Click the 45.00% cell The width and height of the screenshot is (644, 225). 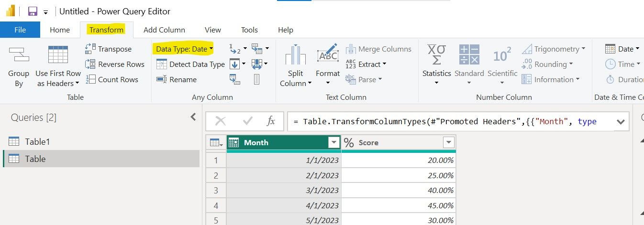(x=399, y=205)
